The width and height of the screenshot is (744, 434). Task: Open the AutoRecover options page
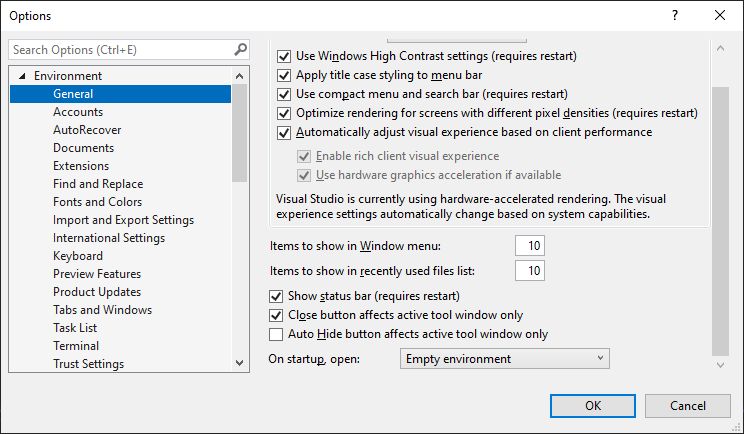pos(87,130)
